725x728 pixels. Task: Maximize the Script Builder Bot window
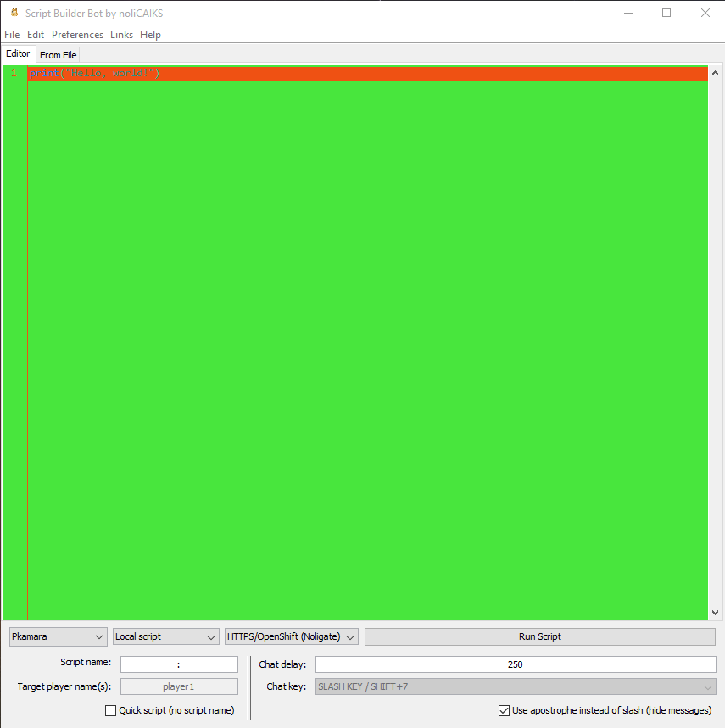click(666, 13)
